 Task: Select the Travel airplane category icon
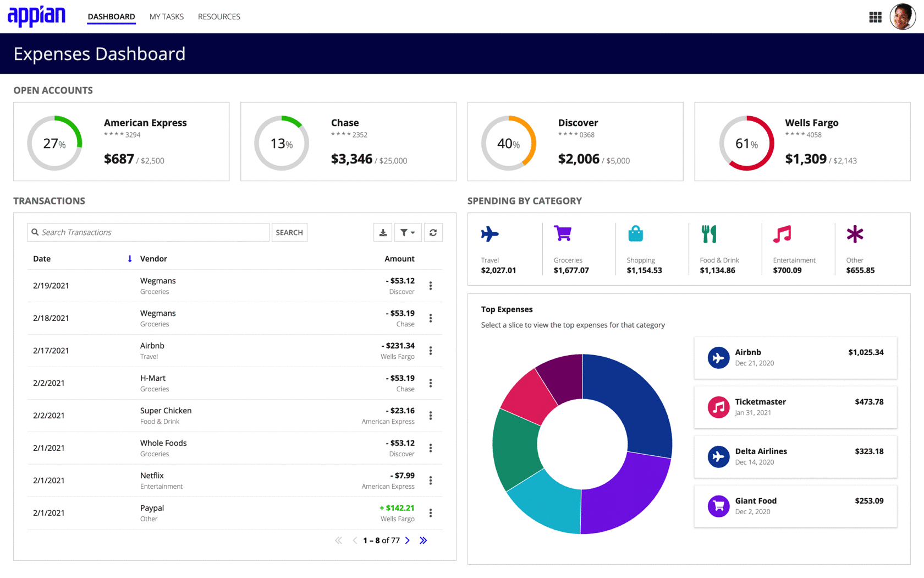[490, 234]
